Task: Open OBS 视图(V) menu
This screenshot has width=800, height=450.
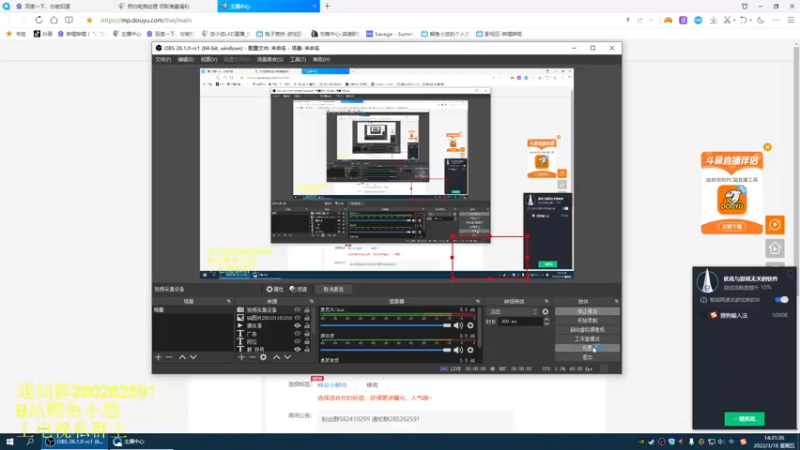Action: point(209,60)
